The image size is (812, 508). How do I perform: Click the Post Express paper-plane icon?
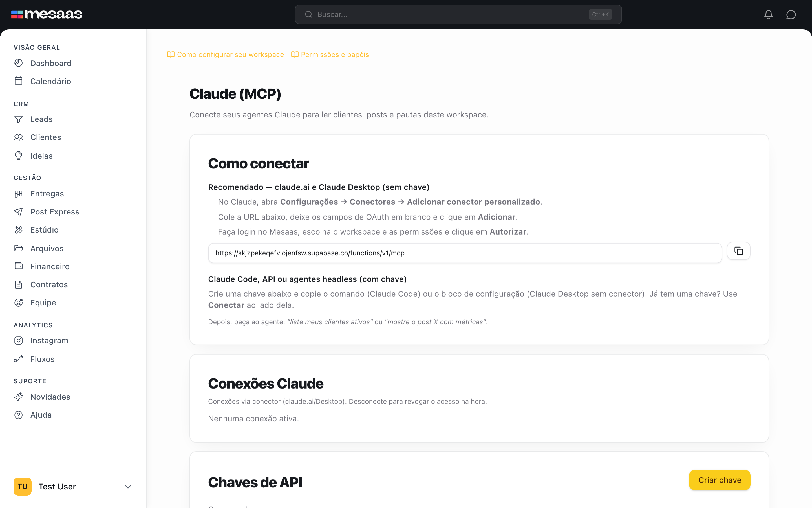[18, 212]
